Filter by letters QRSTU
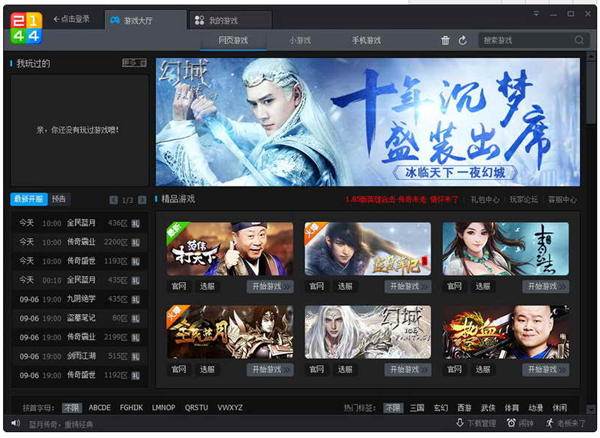600x438 pixels. [x=196, y=408]
